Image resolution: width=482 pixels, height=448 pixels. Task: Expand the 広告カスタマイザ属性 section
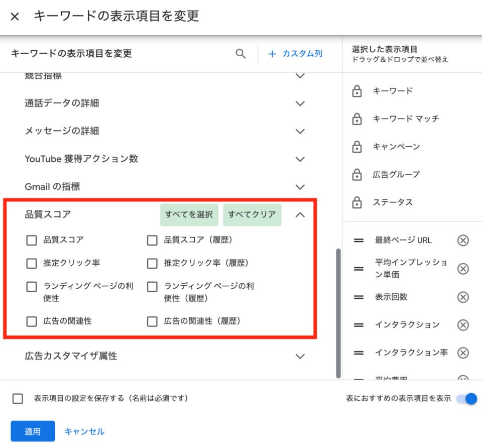coord(300,356)
